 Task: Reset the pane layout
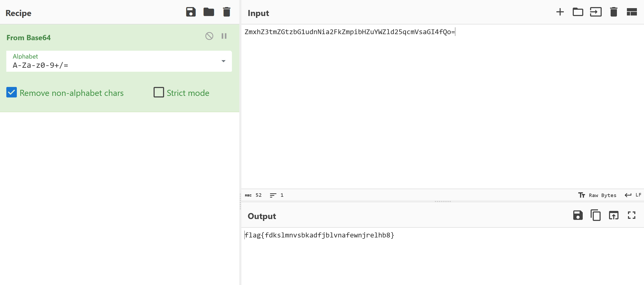point(632,12)
